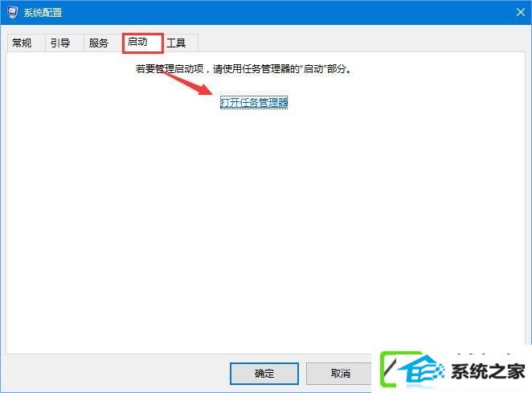Select the 服务 tab
The height and width of the screenshot is (393, 532).
pos(98,43)
